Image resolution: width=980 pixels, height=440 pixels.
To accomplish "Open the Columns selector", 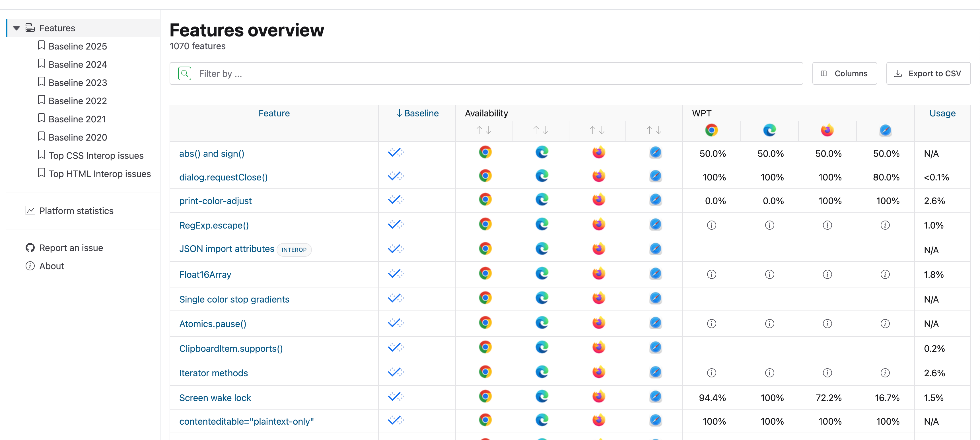I will tap(844, 73).
